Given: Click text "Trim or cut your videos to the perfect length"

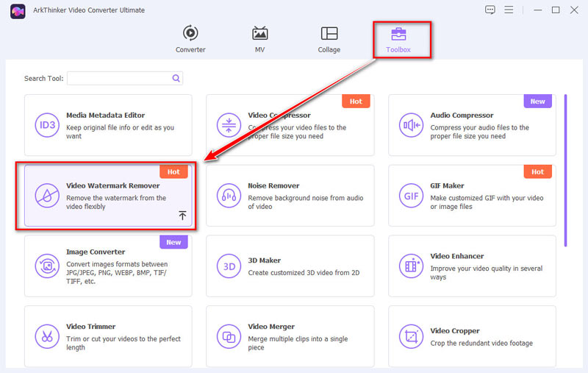Looking at the screenshot, I should pos(123,343).
